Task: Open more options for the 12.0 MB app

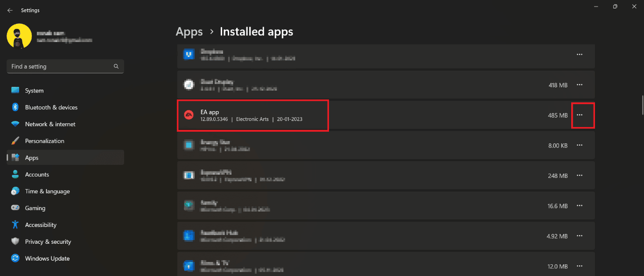Action: pos(580,266)
